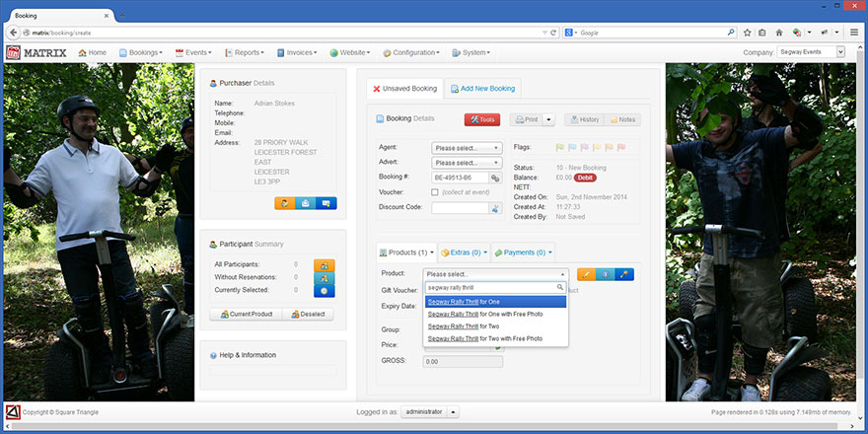Open the Bookings menu
868x434 pixels.
pyautogui.click(x=141, y=52)
